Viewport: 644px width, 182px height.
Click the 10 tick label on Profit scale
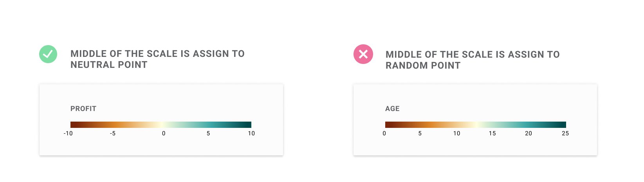[251, 133]
